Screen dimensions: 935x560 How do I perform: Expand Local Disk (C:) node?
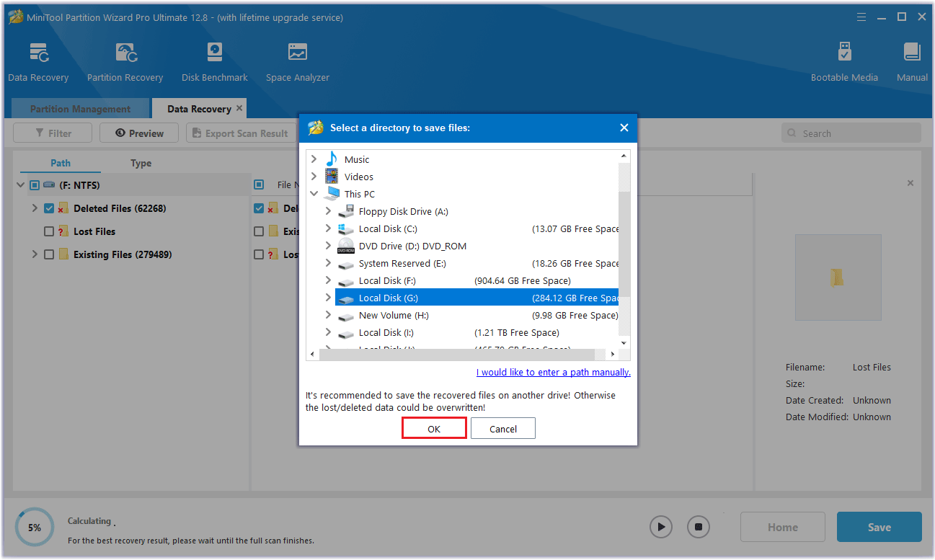(328, 228)
